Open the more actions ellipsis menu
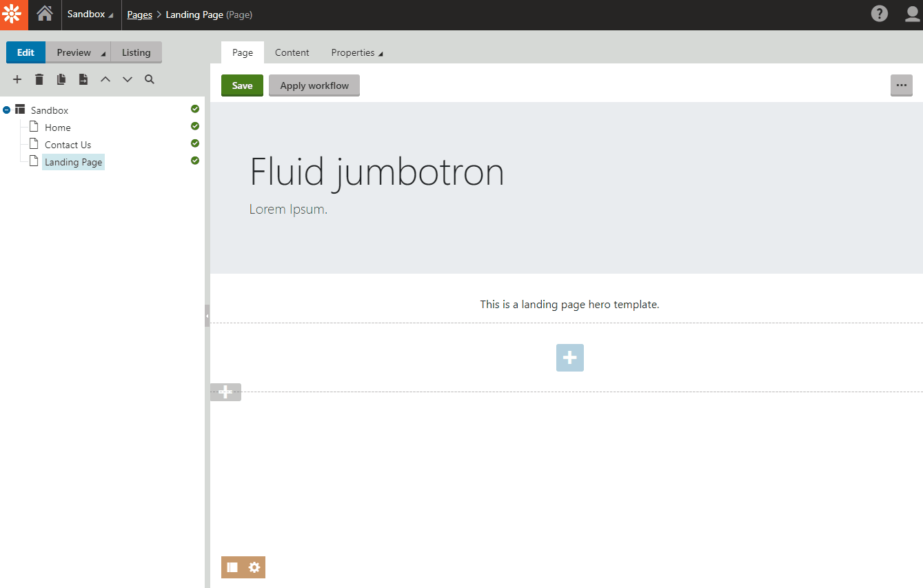This screenshot has width=923, height=588. (902, 85)
